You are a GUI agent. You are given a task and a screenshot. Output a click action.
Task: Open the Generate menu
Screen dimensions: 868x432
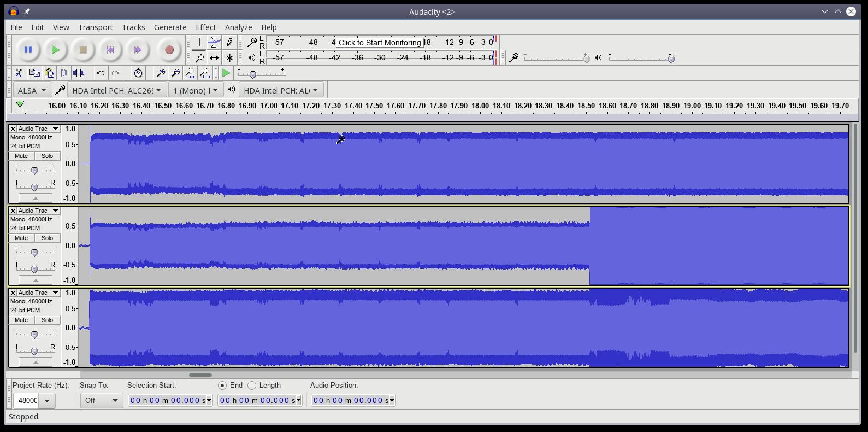[x=170, y=27]
